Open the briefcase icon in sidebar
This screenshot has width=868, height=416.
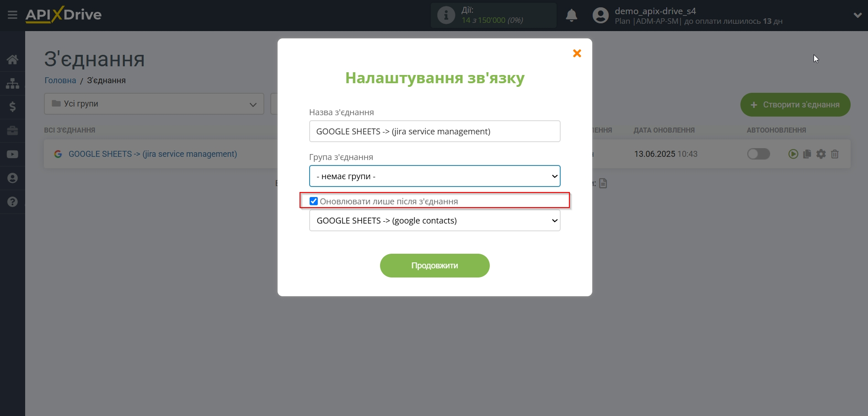click(x=12, y=131)
